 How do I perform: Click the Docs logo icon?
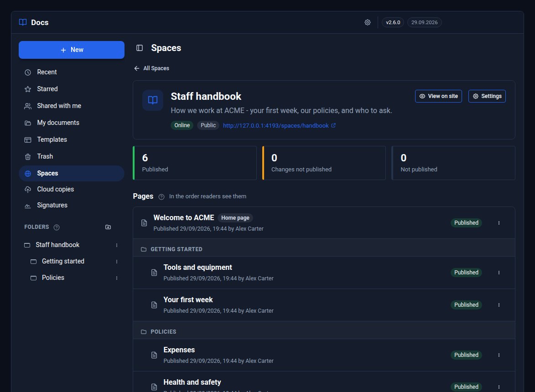(23, 22)
